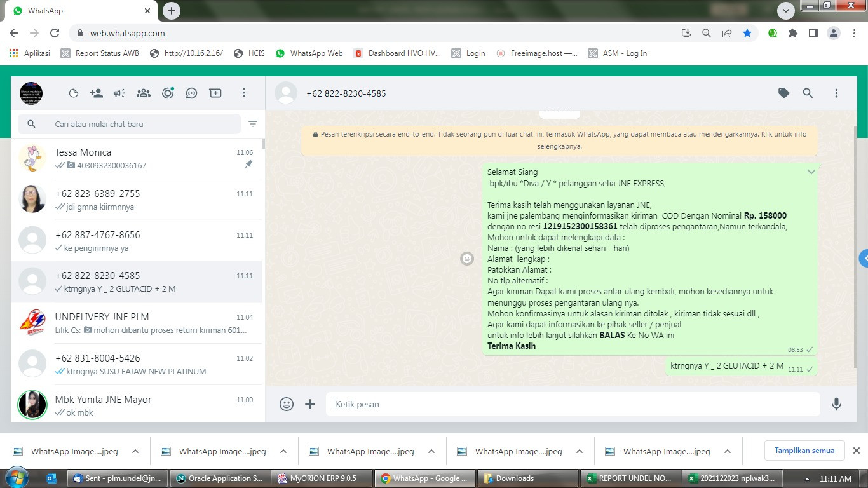Image resolution: width=868 pixels, height=488 pixels.
Task: Start a new chat with plus square icon
Action: (x=215, y=93)
